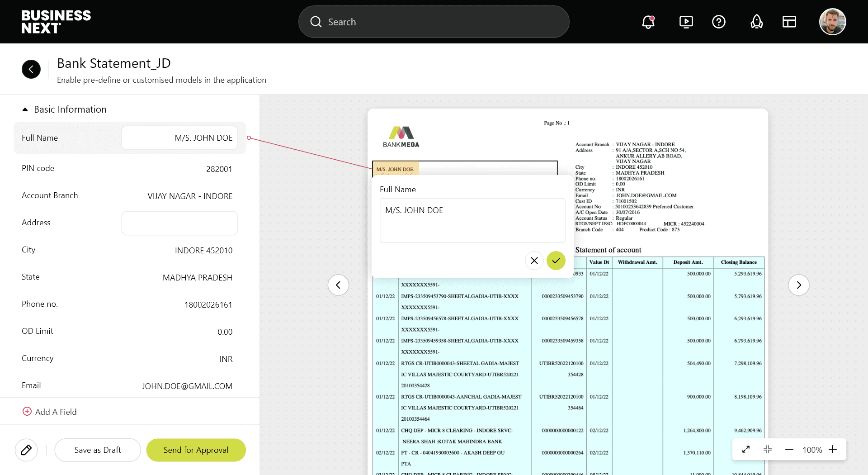Click the PIN code field label
The image size is (868, 475).
38,168
